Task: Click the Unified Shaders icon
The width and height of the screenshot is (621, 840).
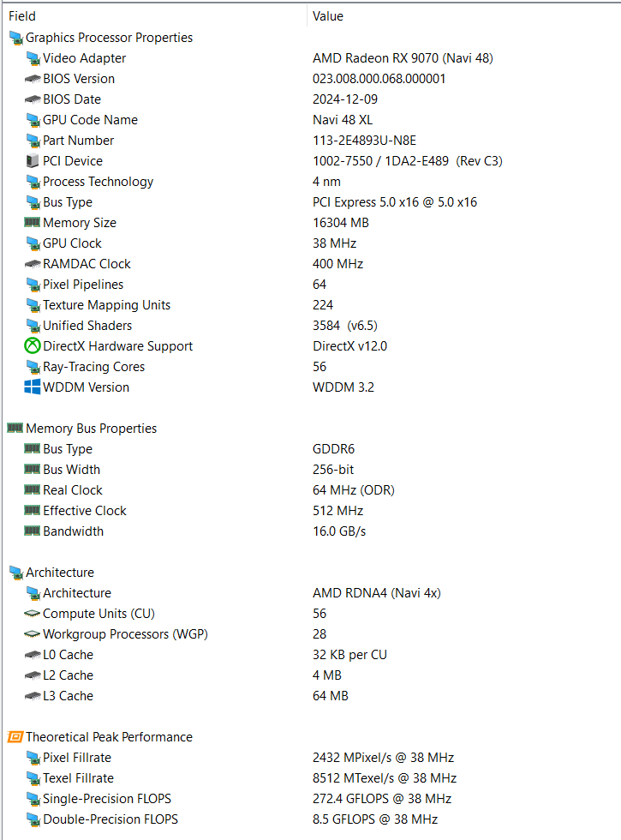Action: pos(33,326)
